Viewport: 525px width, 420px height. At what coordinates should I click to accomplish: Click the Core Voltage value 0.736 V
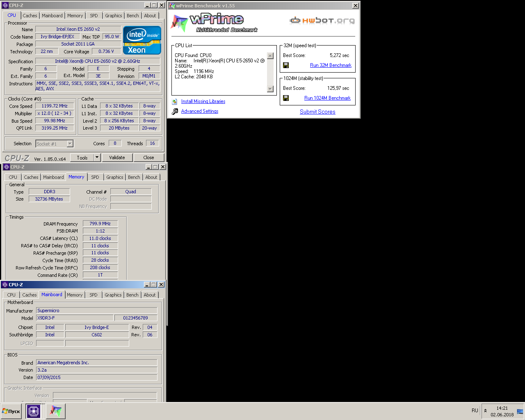(x=106, y=51)
